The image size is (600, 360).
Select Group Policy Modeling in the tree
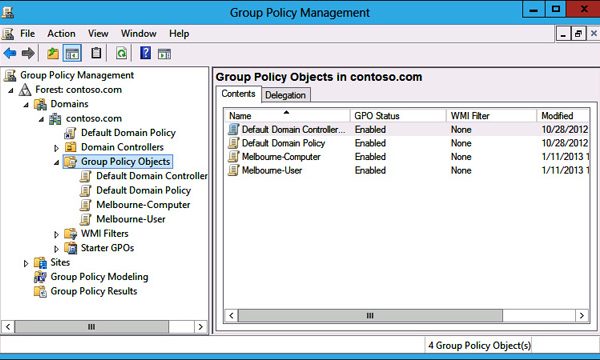pyautogui.click(x=99, y=277)
